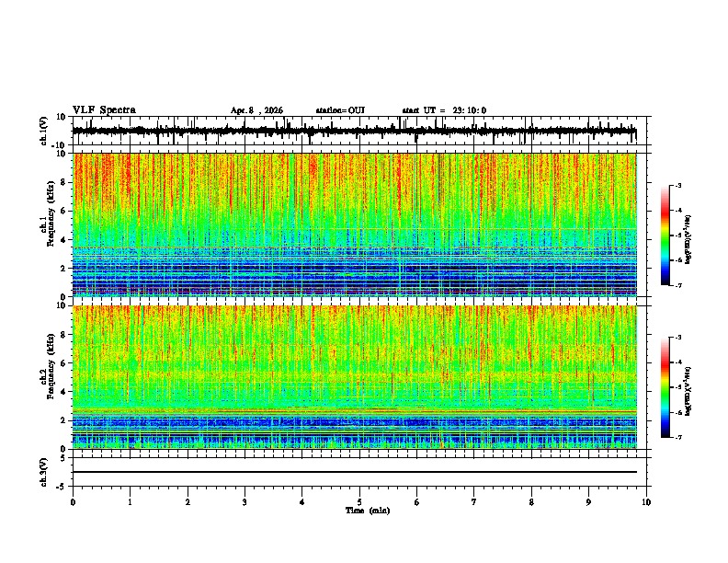Click the ch.2 spectrogram color scale bar

click(x=665, y=387)
